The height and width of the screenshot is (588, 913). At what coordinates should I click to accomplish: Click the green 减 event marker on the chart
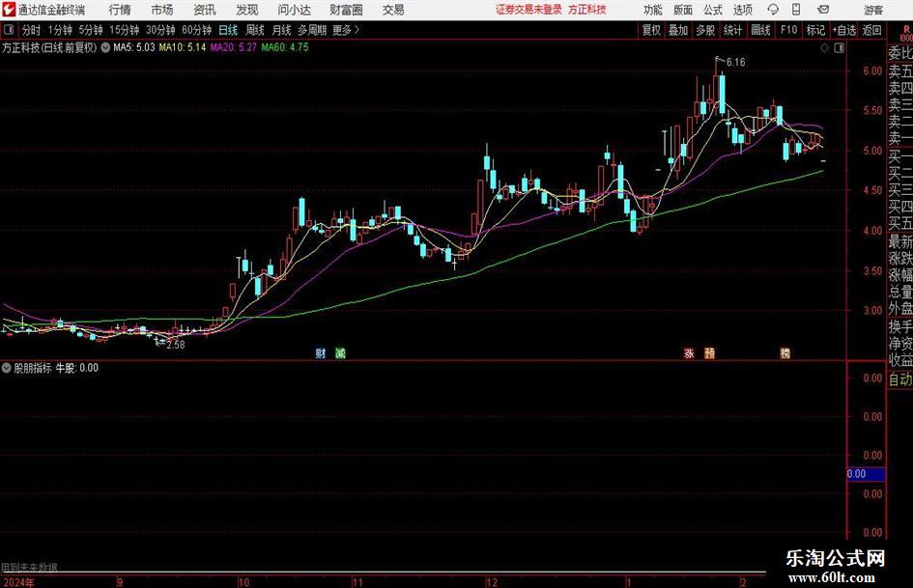341,352
